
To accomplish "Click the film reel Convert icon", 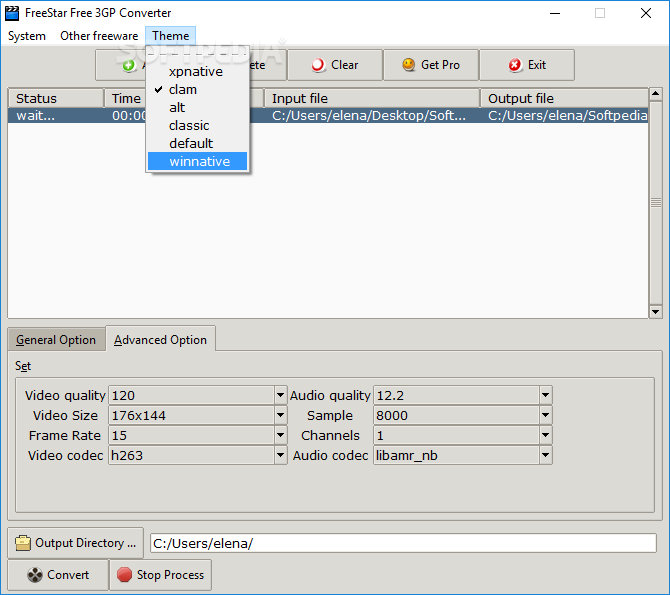I will coord(35,575).
